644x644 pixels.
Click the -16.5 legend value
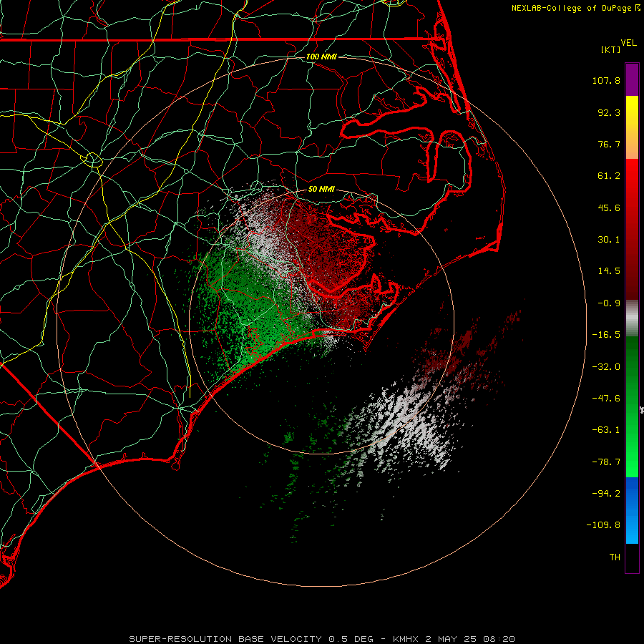pos(606,335)
